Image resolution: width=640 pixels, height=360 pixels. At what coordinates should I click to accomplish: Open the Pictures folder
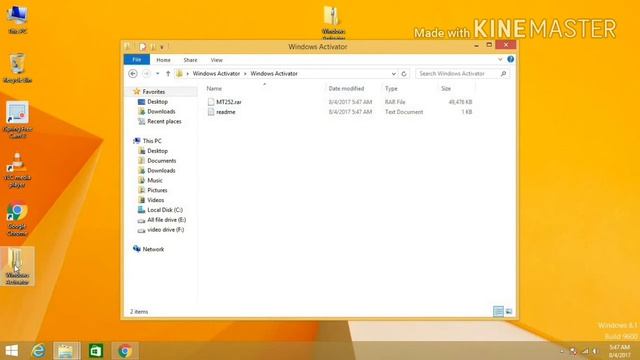157,190
